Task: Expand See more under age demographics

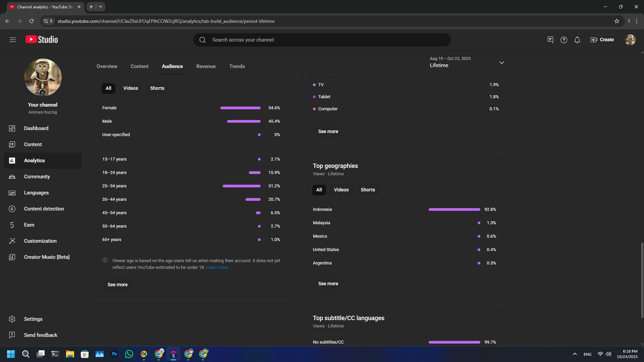Action: 118,284
